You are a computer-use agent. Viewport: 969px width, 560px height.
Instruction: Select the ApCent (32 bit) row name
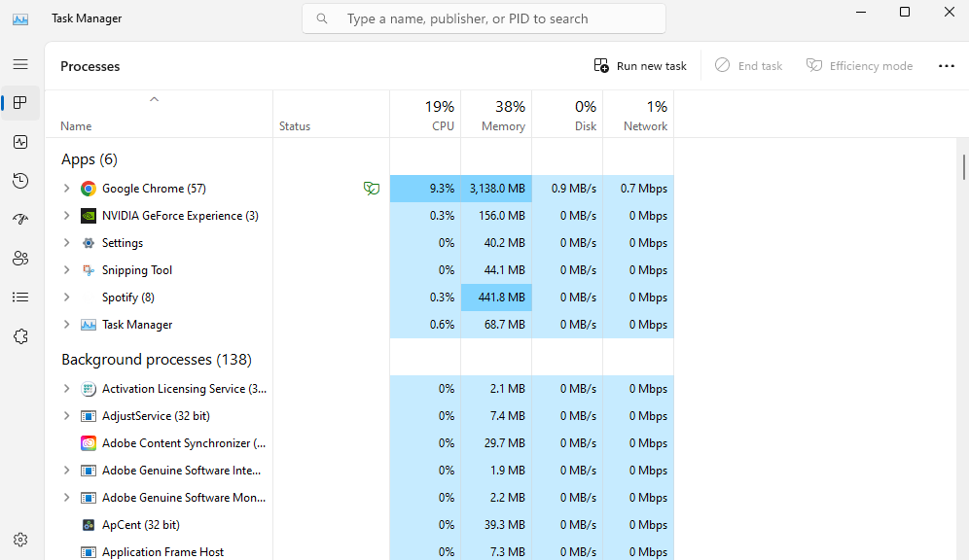point(141,525)
